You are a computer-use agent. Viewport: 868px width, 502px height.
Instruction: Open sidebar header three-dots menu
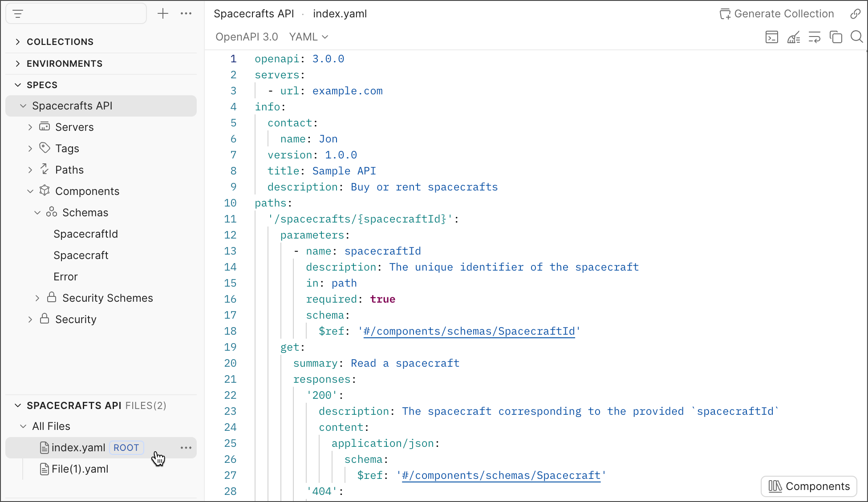(186, 14)
